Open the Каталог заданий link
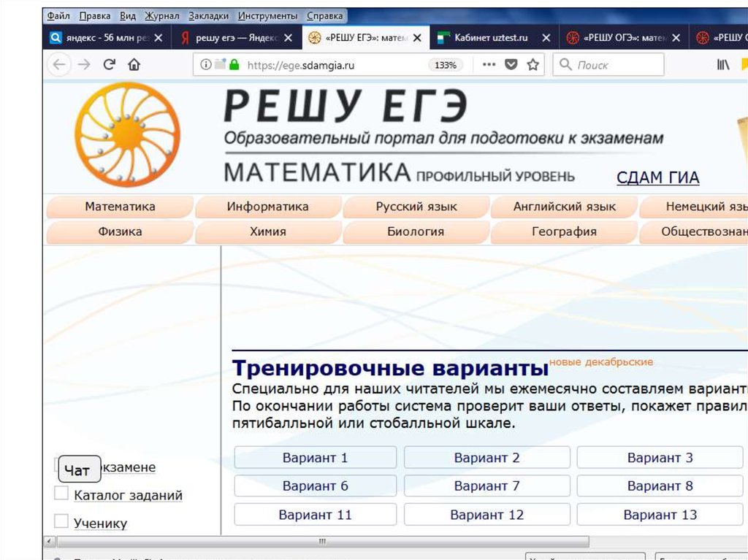 tap(128, 495)
